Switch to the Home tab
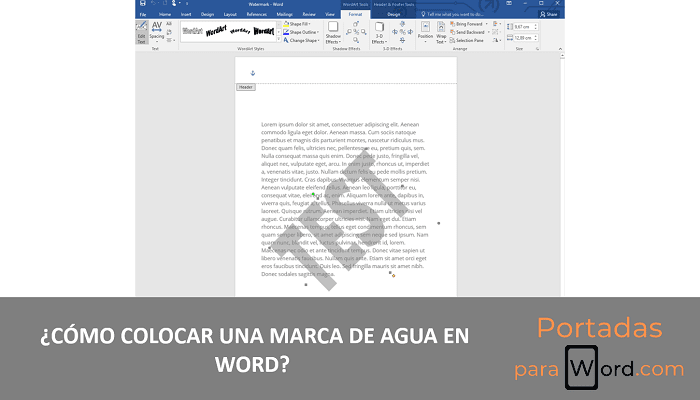The image size is (700, 400). coord(165,14)
